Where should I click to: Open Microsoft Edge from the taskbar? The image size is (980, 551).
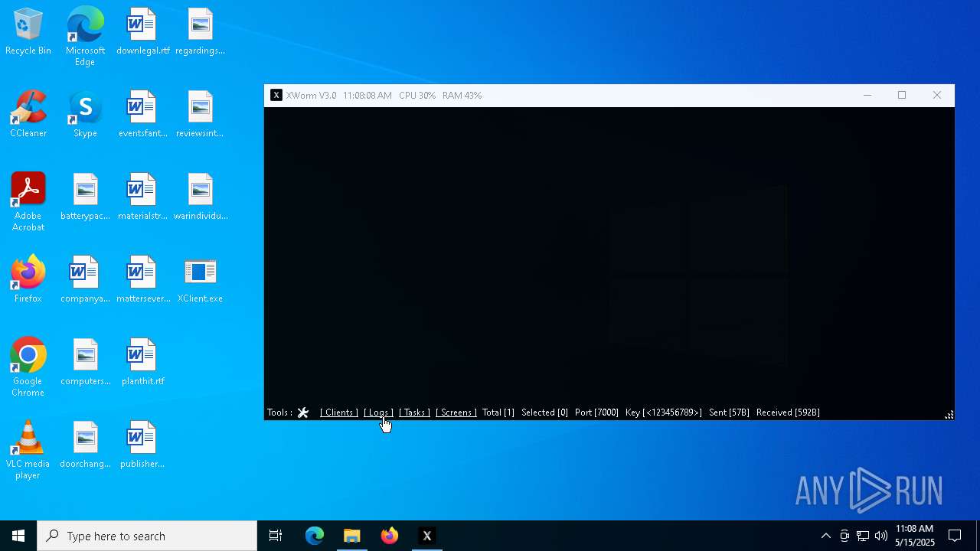(315, 536)
